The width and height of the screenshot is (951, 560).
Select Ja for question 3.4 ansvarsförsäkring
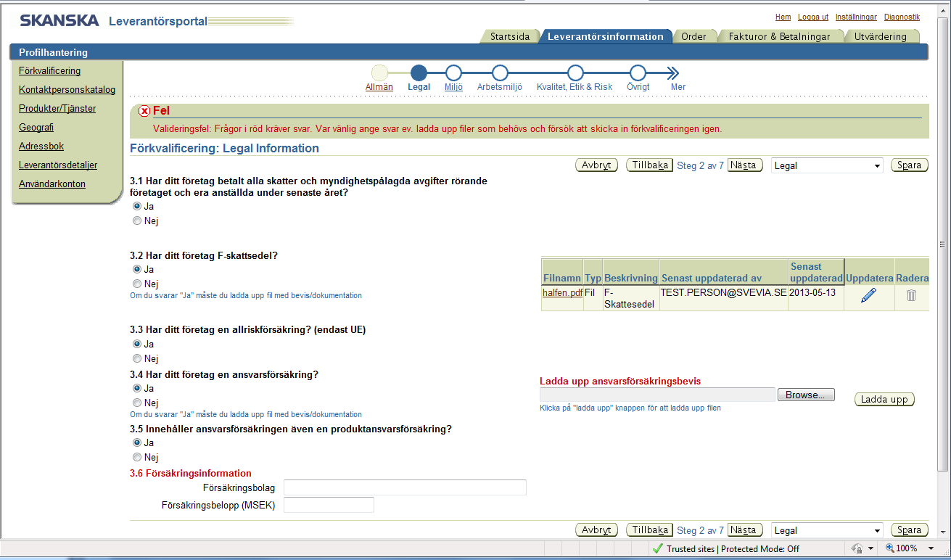tap(137, 388)
